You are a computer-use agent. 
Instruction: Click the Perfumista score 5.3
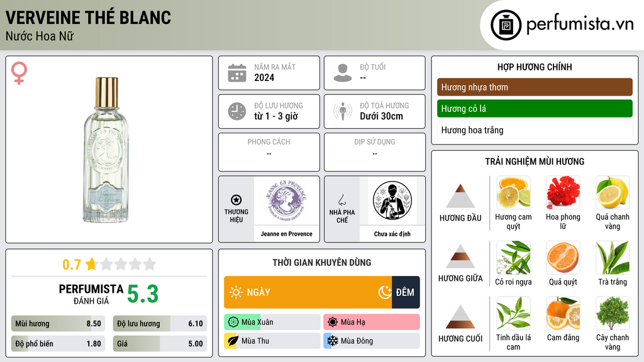tap(143, 294)
